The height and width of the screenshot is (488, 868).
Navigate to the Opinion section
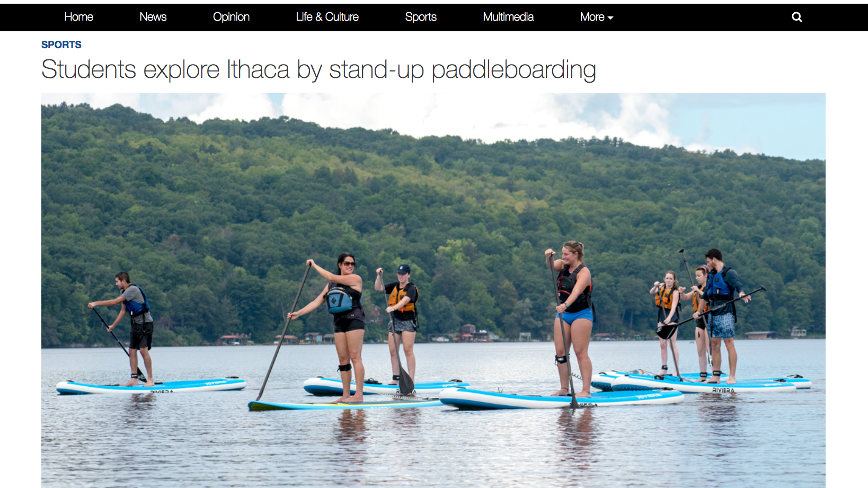[231, 17]
